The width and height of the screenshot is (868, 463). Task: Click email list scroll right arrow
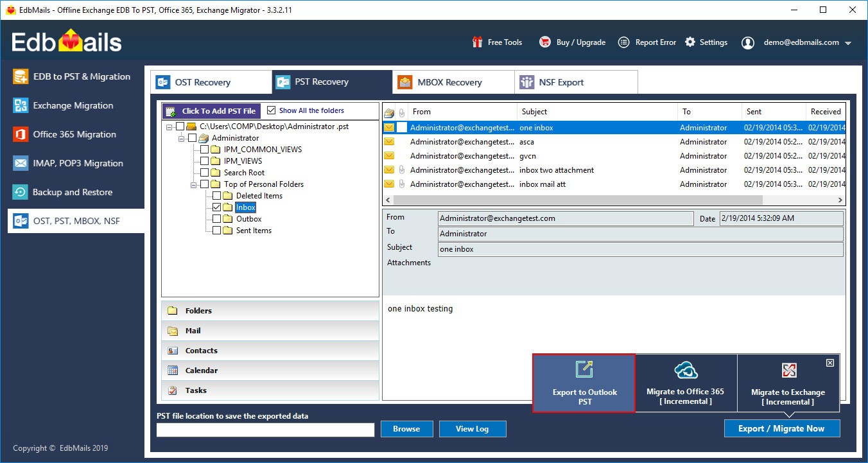click(x=840, y=200)
